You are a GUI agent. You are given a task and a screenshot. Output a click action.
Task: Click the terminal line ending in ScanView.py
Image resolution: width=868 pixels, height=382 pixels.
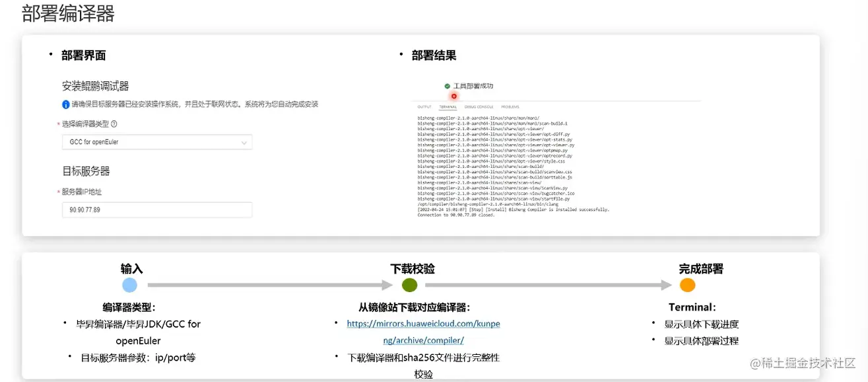pyautogui.click(x=492, y=188)
